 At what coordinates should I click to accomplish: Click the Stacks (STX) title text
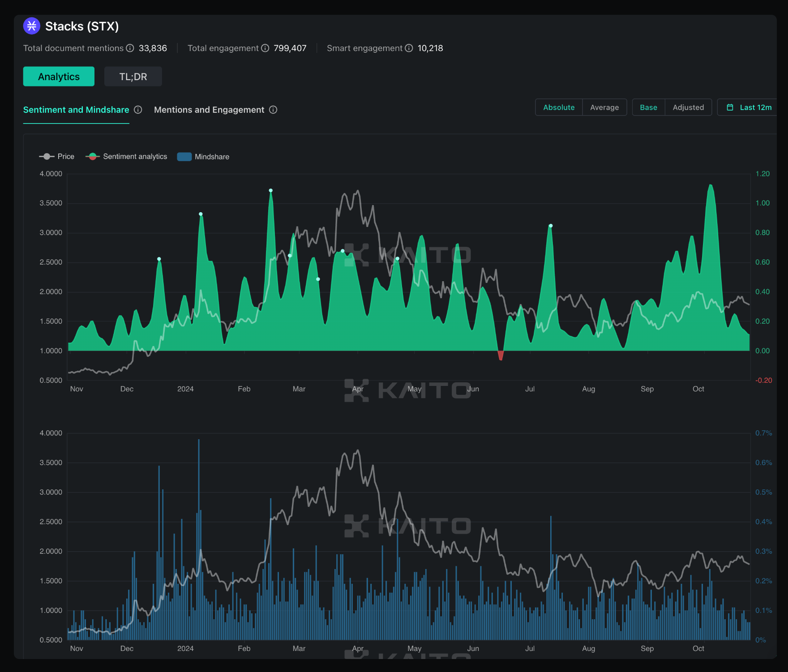click(x=82, y=26)
